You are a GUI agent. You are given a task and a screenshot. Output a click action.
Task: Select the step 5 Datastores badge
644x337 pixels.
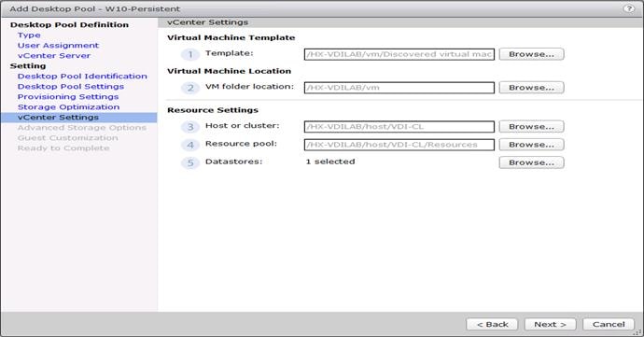[190, 163]
